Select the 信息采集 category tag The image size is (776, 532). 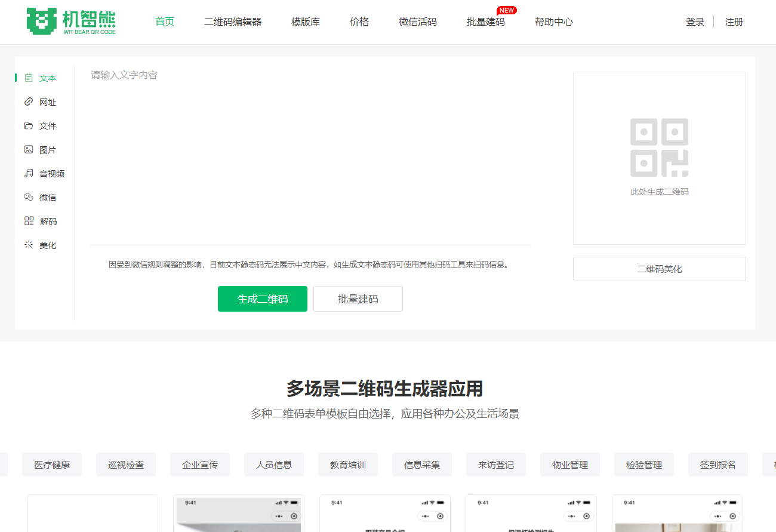pyautogui.click(x=422, y=465)
